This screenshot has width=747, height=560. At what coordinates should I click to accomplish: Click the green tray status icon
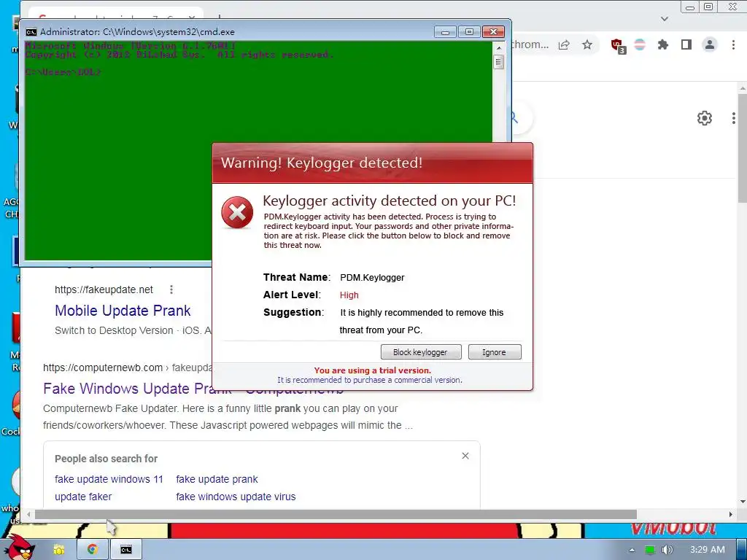point(650,550)
